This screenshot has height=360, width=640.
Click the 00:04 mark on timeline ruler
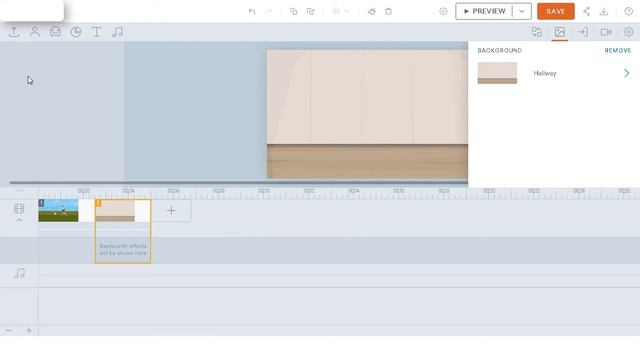(x=129, y=191)
